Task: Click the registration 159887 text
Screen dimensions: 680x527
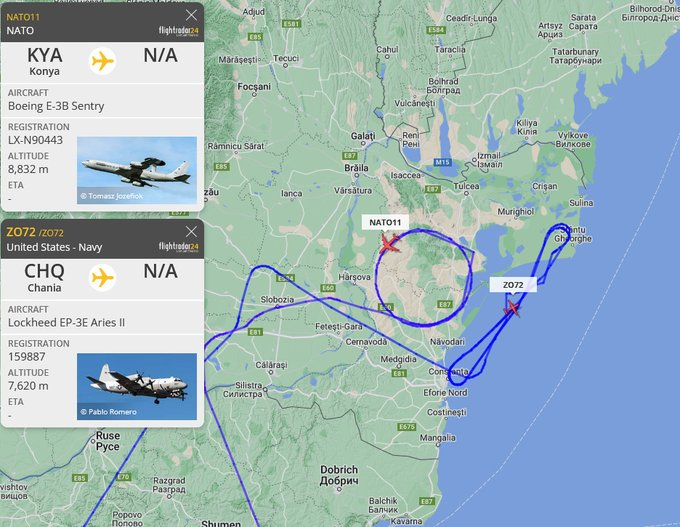Action: click(26, 357)
